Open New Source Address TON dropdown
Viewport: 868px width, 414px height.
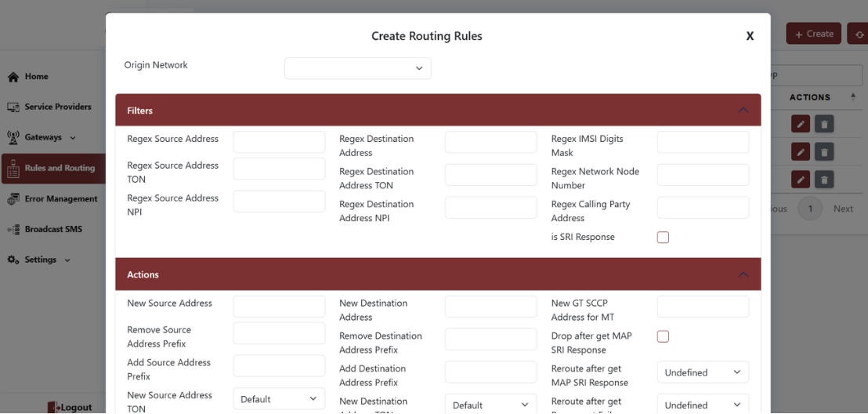[x=279, y=399]
